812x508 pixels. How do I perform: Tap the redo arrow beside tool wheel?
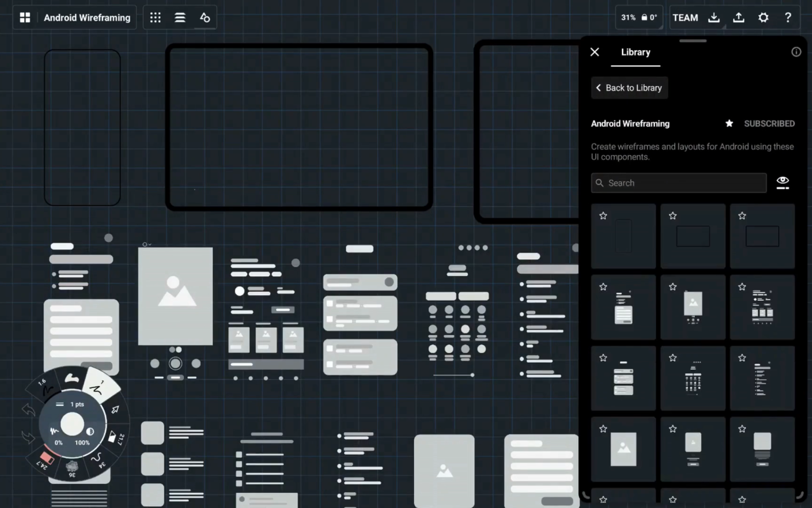28,437
